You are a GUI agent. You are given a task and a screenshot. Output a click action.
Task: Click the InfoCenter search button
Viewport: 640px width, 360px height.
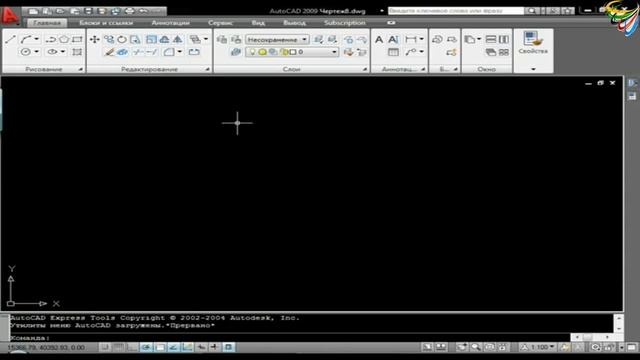click(x=531, y=11)
